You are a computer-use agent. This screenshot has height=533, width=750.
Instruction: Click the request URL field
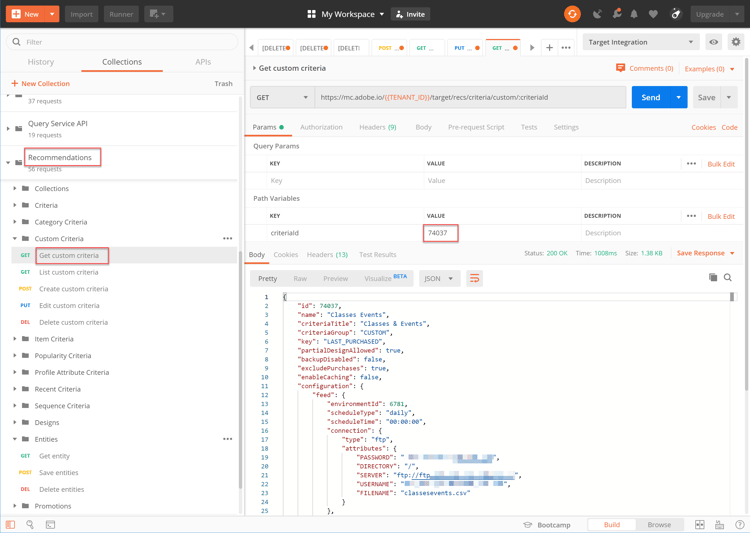tap(470, 97)
